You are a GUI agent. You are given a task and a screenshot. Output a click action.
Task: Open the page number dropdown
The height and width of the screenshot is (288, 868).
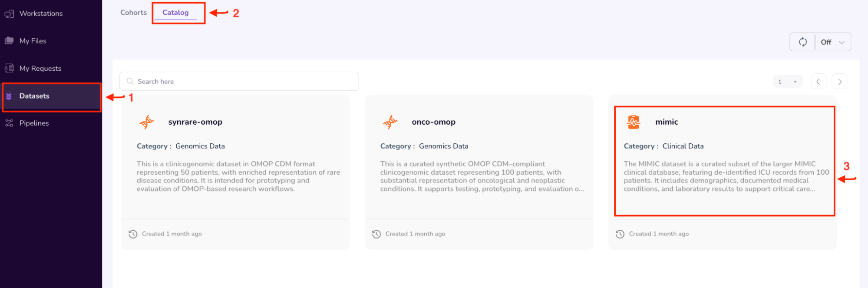tap(787, 82)
